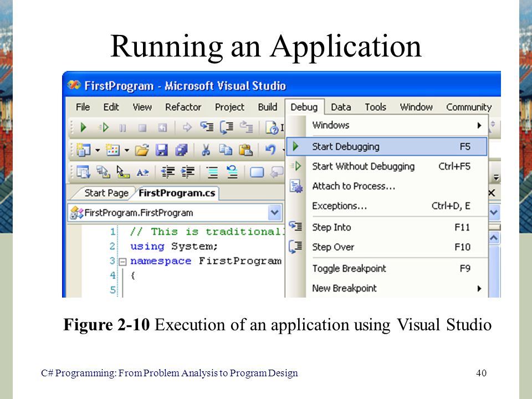Click the comment '// This is traditional'

(x=206, y=232)
